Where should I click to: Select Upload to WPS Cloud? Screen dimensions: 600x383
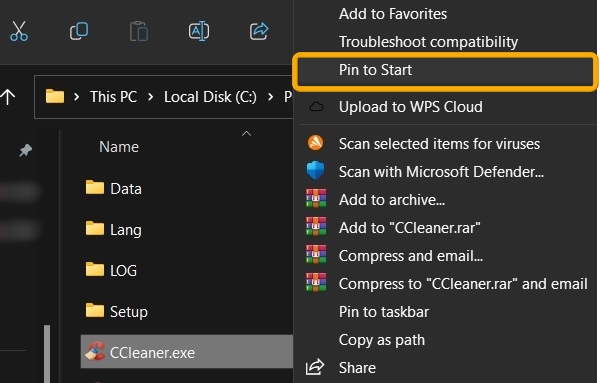click(411, 107)
